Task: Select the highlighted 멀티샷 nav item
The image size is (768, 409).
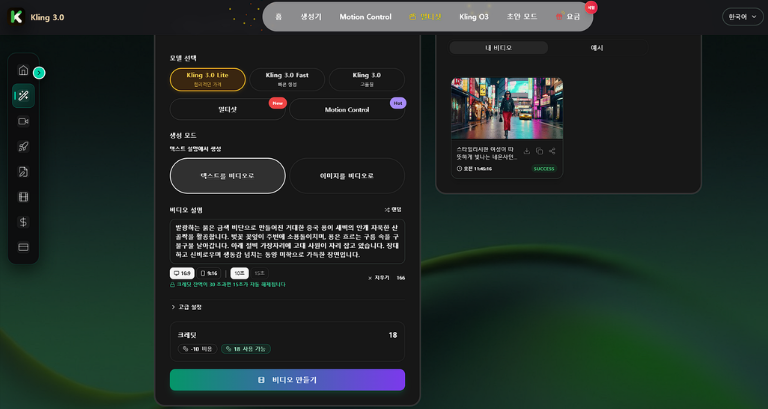Action: pyautogui.click(x=425, y=17)
